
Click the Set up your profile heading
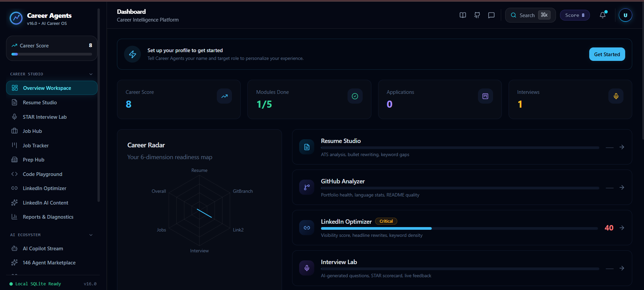pyautogui.click(x=185, y=50)
